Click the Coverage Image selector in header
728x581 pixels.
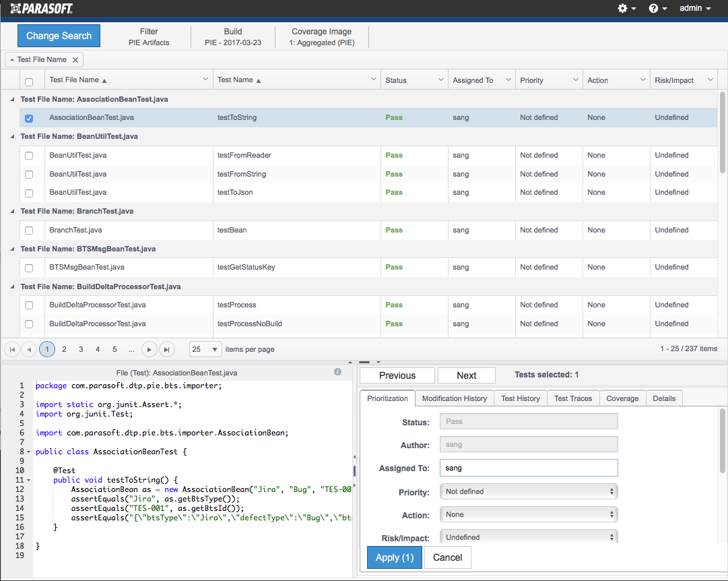click(322, 36)
